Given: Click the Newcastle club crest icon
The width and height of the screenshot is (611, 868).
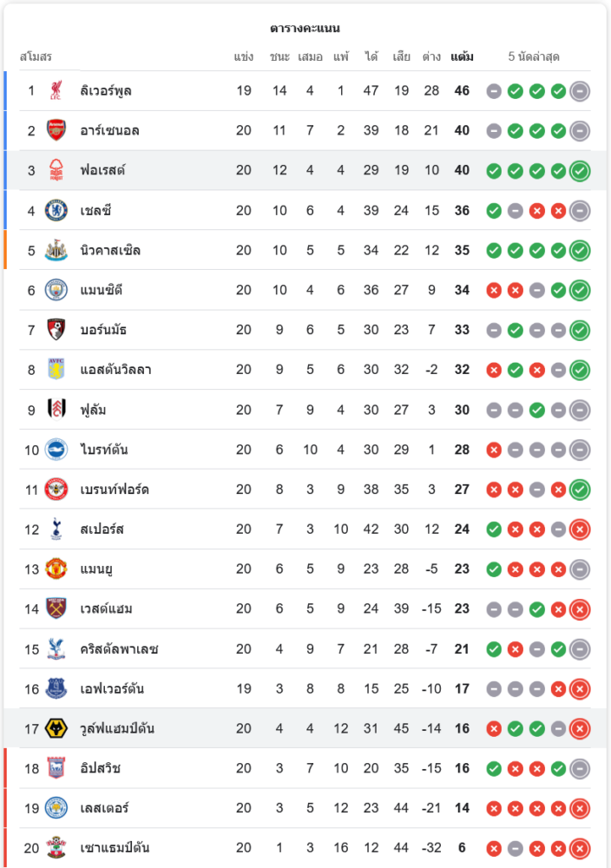Looking at the screenshot, I should [56, 250].
